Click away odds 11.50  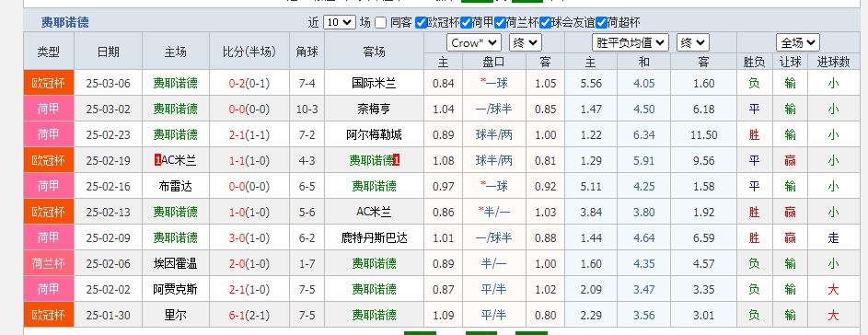[704, 134]
